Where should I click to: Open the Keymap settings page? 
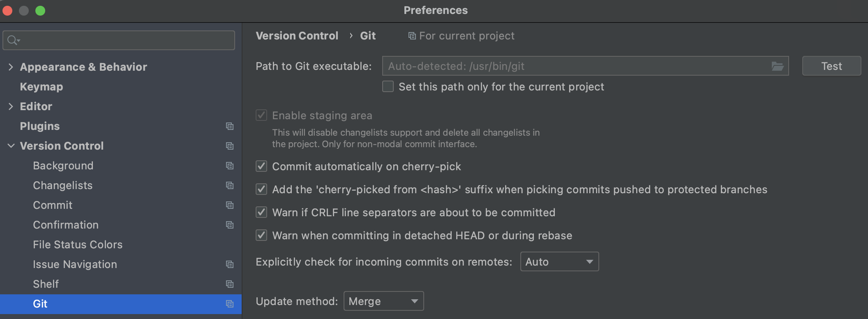tap(42, 87)
